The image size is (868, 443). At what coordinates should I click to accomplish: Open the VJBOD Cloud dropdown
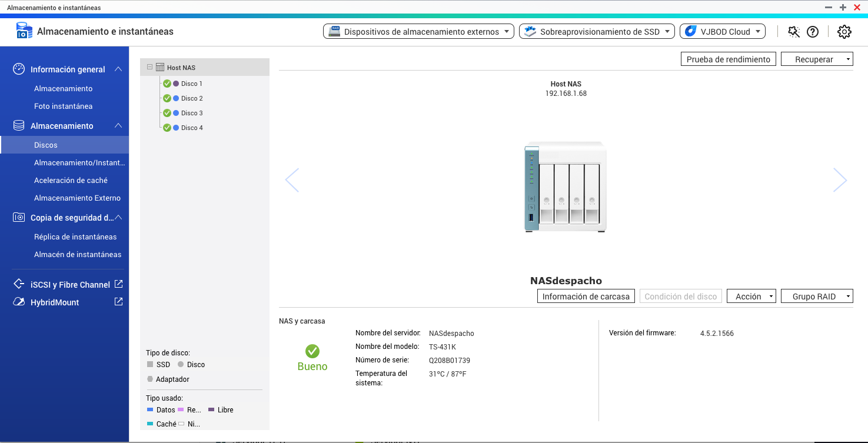pyautogui.click(x=722, y=32)
